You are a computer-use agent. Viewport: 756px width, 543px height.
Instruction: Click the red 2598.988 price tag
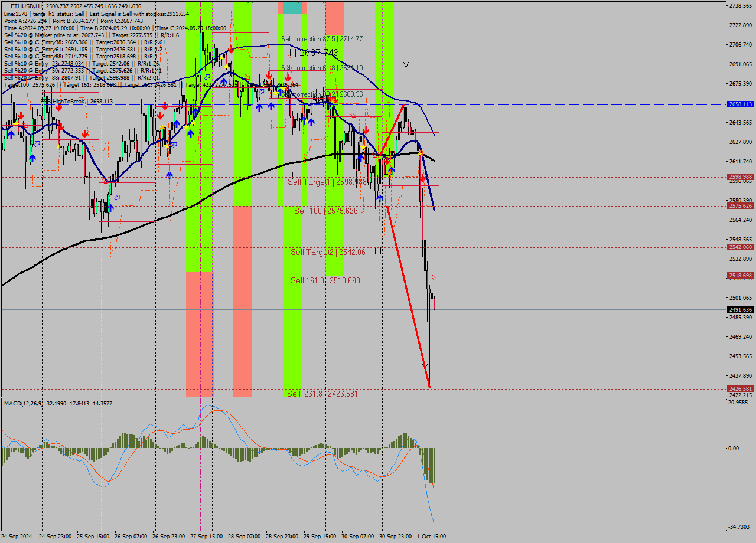click(x=741, y=176)
